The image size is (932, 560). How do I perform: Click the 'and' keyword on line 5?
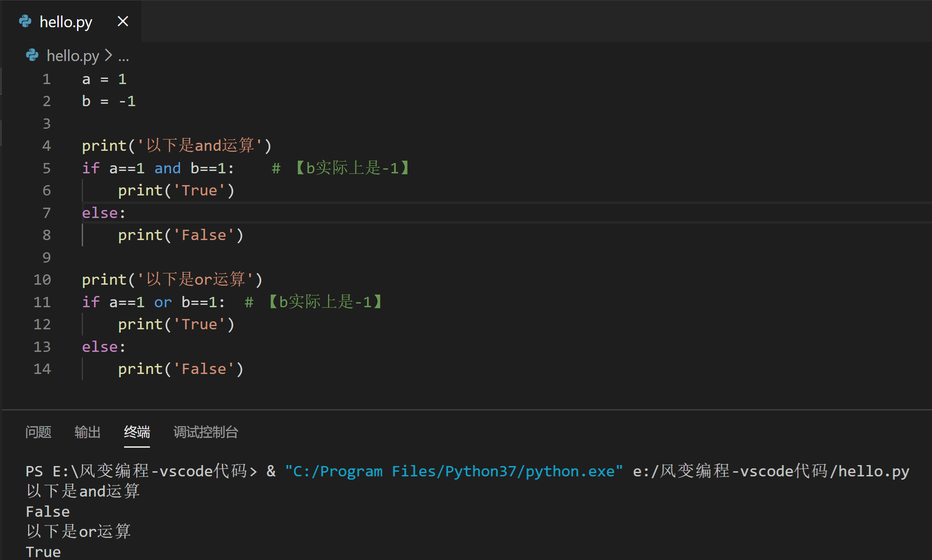(167, 168)
